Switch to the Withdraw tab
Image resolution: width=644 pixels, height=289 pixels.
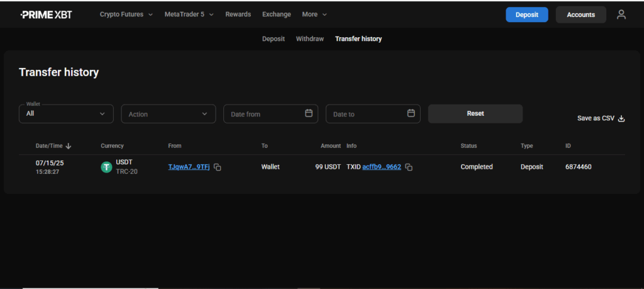tap(309, 39)
